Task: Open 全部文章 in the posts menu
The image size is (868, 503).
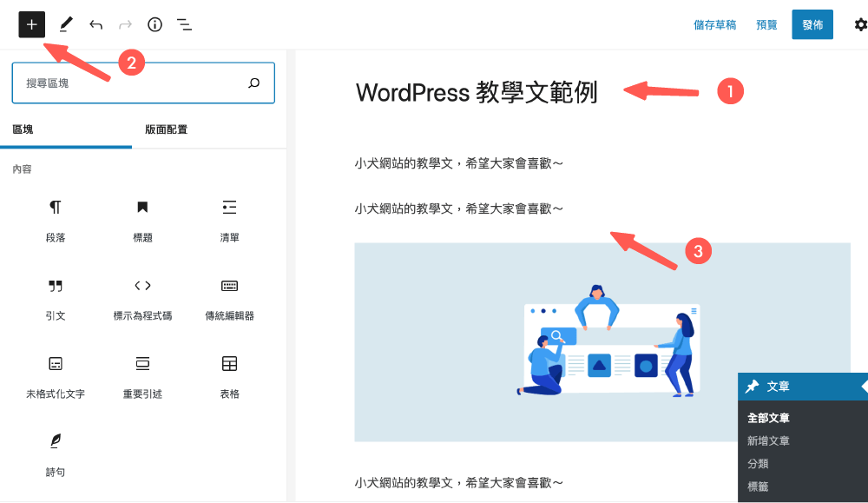Action: click(x=768, y=418)
